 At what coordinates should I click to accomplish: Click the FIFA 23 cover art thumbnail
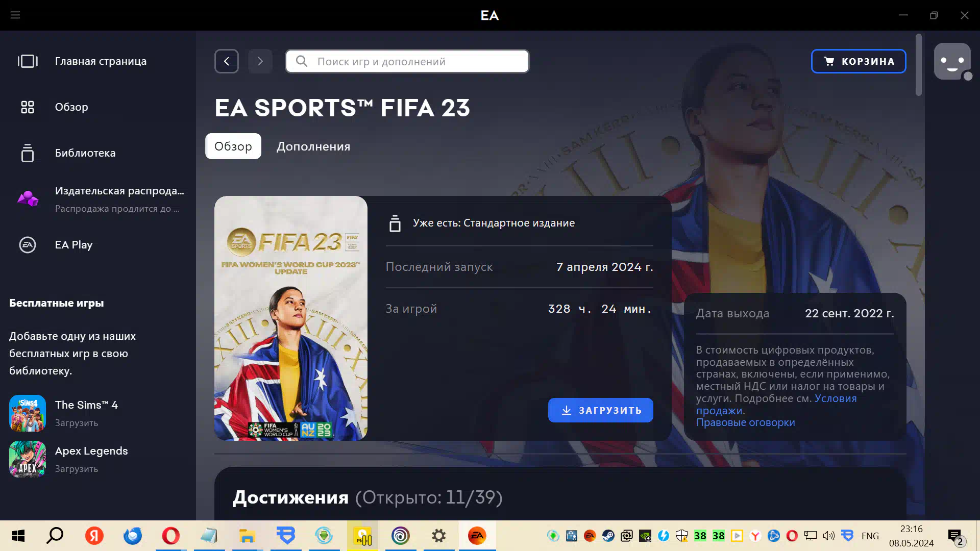point(291,318)
